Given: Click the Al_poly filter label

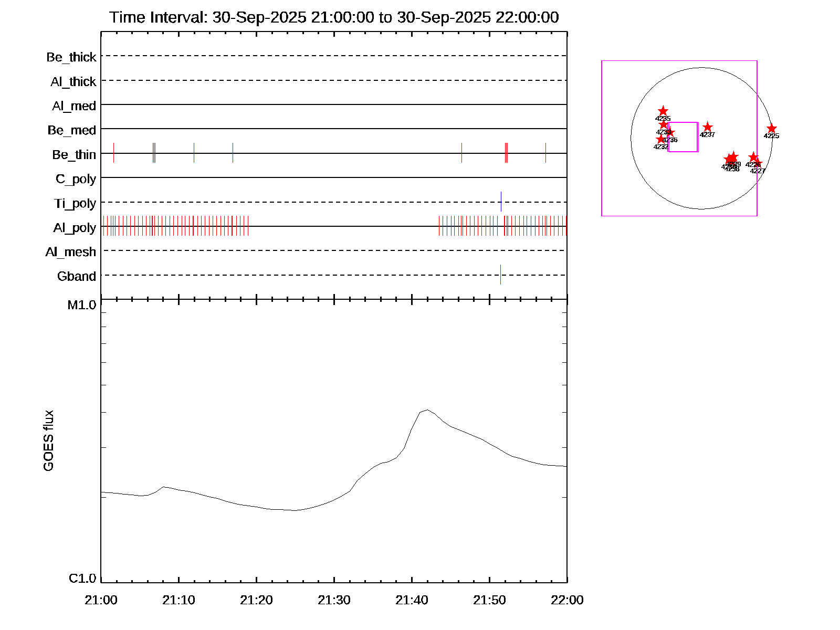Looking at the screenshot, I should pyautogui.click(x=75, y=228).
